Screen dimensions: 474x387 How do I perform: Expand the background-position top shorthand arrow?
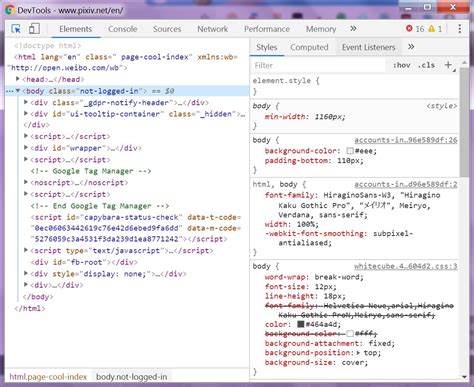tap(358, 352)
